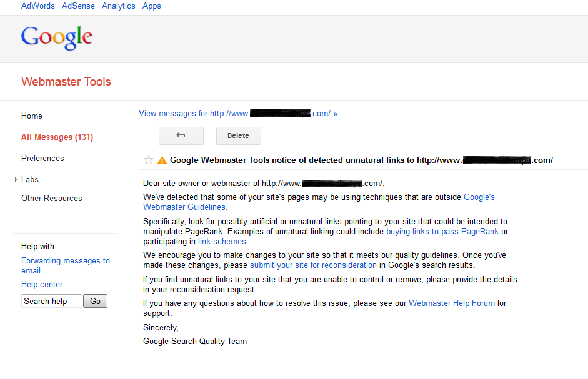Screen dimensions: 588x379
Task: Go to Home in sidebar
Action: point(32,116)
